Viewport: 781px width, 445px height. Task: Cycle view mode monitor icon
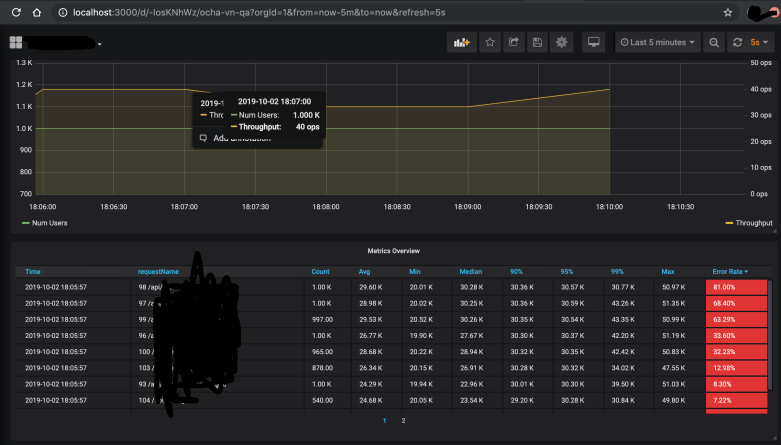tap(593, 42)
